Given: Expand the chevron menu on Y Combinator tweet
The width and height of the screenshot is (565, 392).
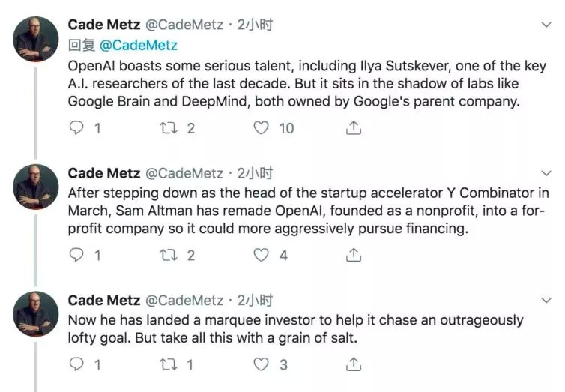Looking at the screenshot, I should 546,173.
